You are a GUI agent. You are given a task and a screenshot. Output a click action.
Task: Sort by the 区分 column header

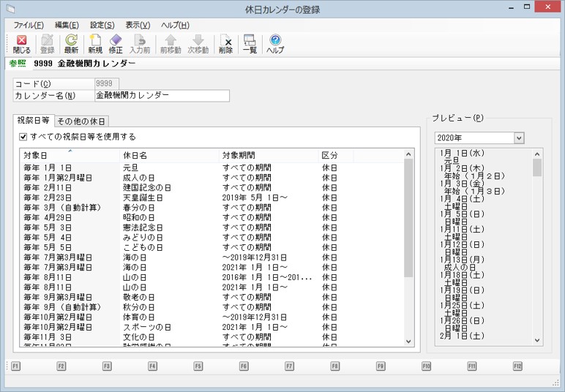click(x=336, y=156)
